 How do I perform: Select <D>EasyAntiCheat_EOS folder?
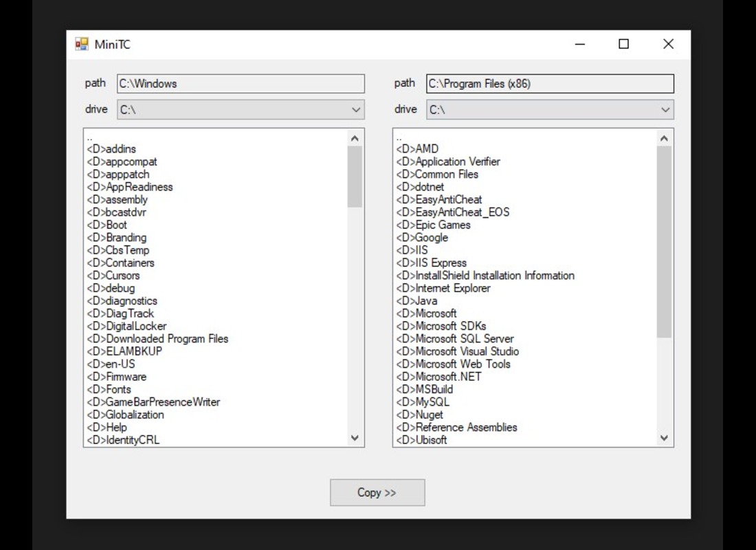[x=453, y=212]
